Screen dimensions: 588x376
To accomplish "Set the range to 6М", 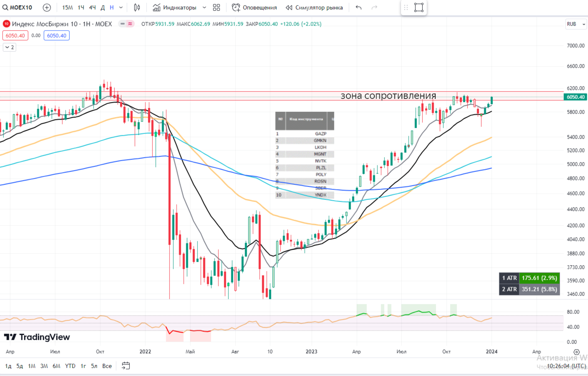I will [56, 366].
